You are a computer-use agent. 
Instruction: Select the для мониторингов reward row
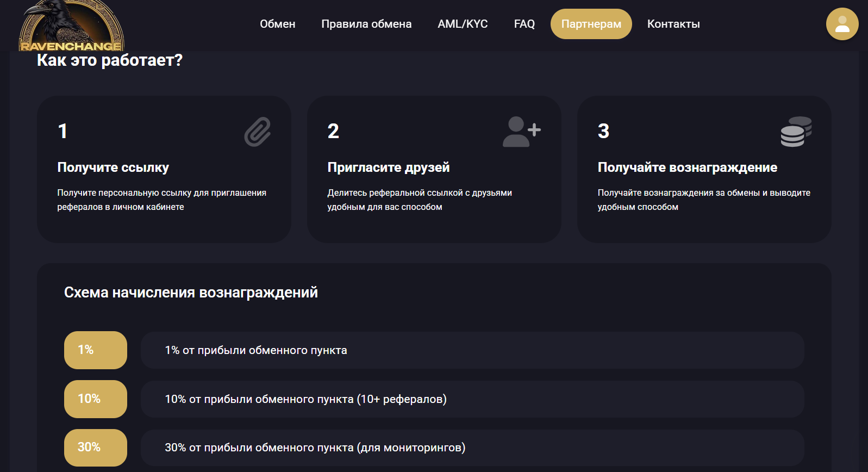click(472, 448)
